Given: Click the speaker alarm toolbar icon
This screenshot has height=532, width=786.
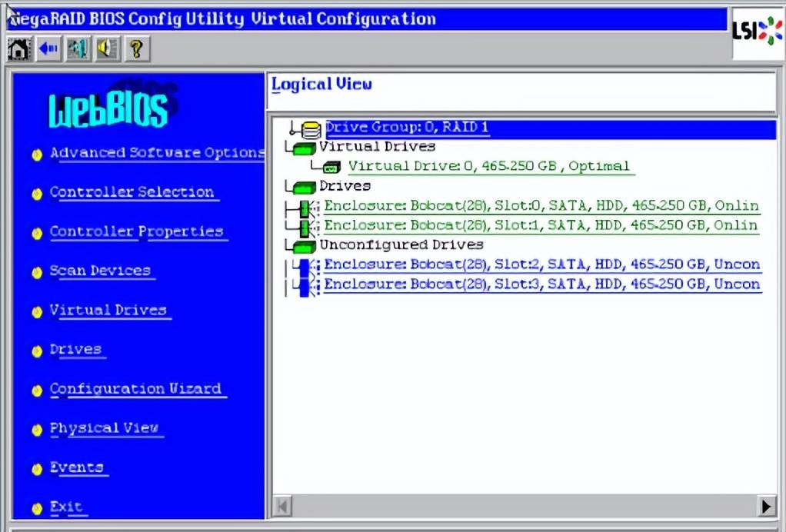Looking at the screenshot, I should (106, 49).
